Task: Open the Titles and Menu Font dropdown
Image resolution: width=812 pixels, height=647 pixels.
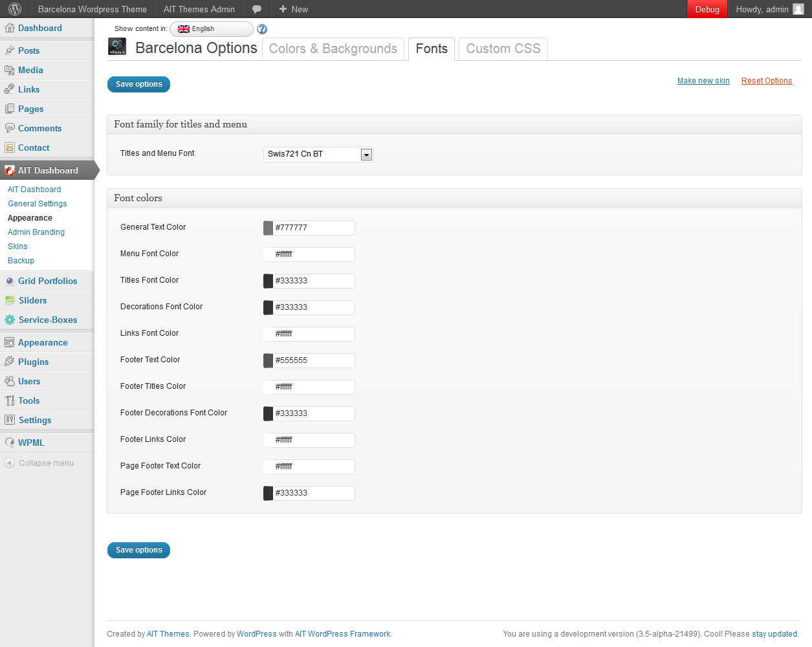Action: (318, 154)
